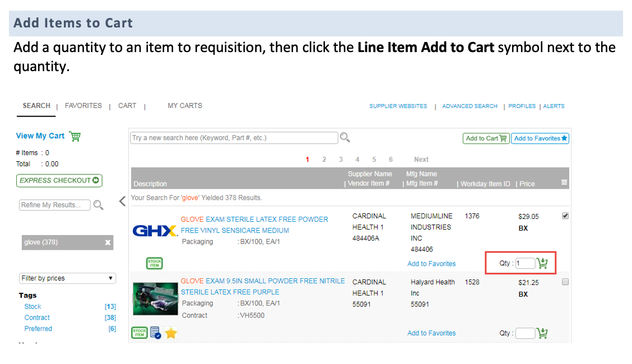Go to the Next results page
The image size is (632, 364).
click(x=421, y=160)
